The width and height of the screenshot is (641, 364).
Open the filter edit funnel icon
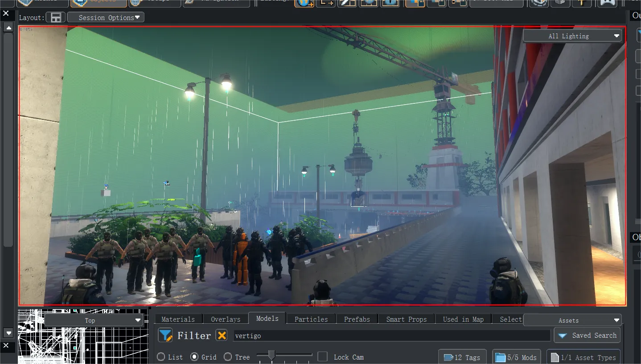coord(165,335)
